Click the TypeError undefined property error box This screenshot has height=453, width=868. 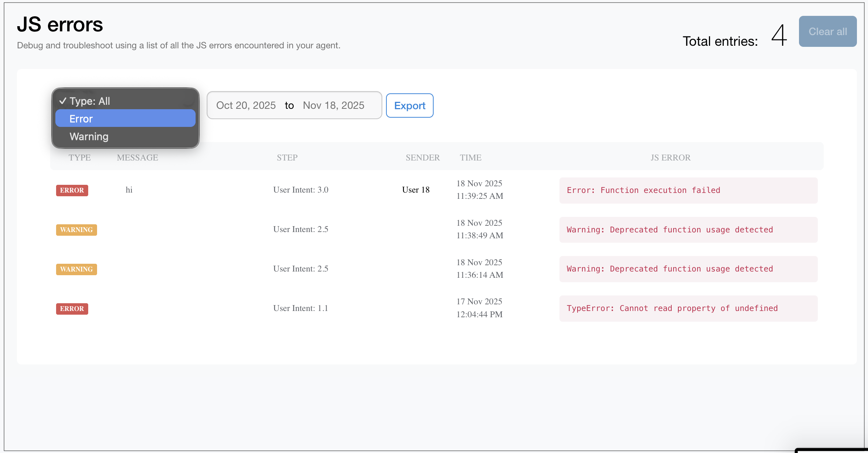688,308
